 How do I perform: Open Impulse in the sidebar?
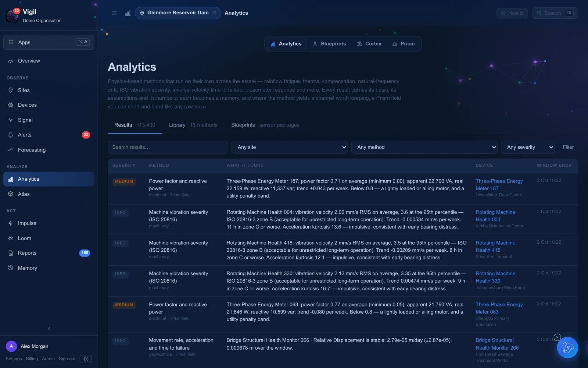pos(49,223)
